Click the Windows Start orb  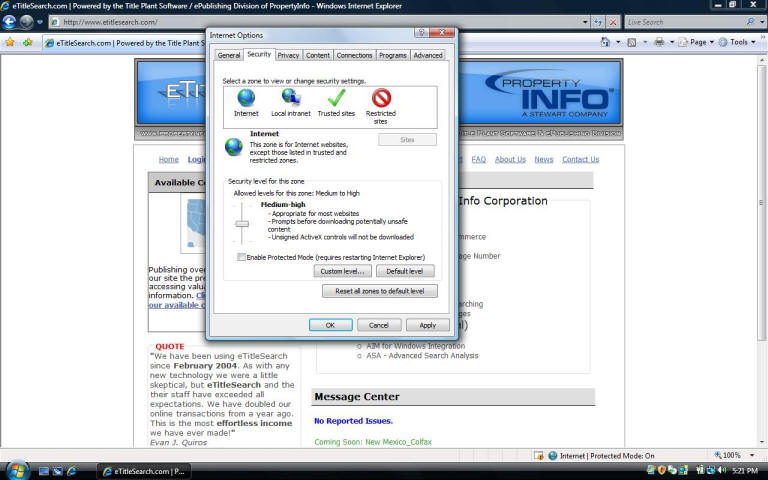pos(17,471)
